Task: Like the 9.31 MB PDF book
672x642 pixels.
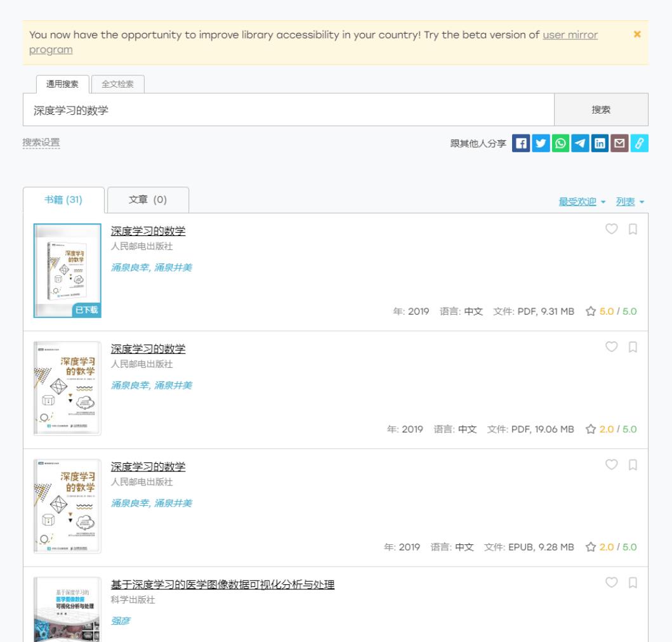Action: (611, 229)
